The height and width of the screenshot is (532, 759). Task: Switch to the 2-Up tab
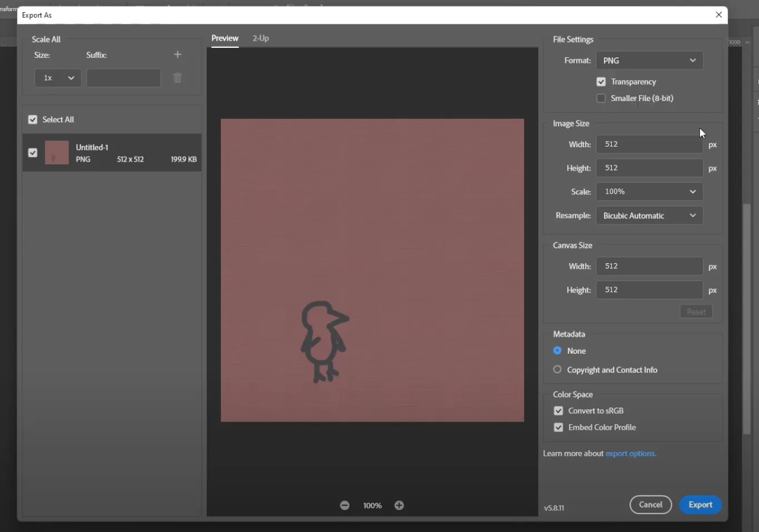(261, 38)
